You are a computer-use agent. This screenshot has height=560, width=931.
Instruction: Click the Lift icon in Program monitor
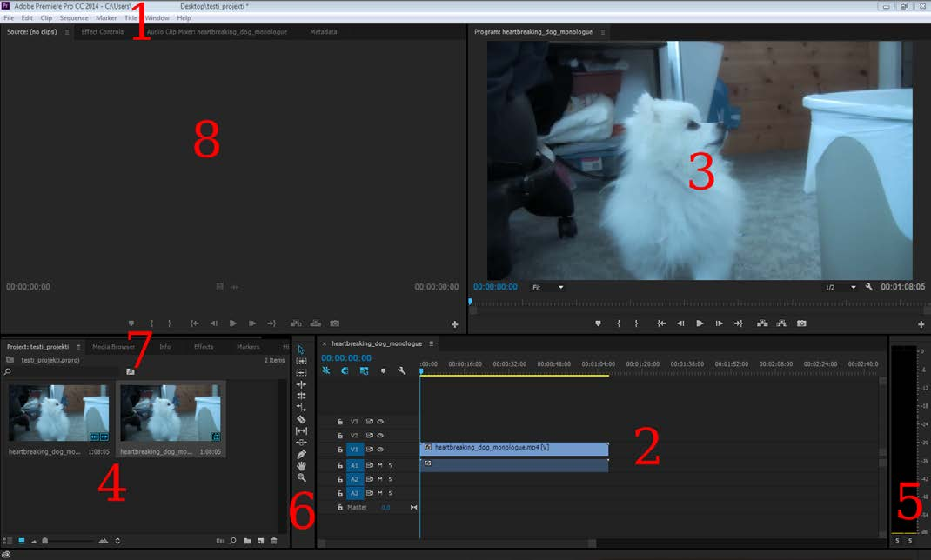(x=762, y=323)
